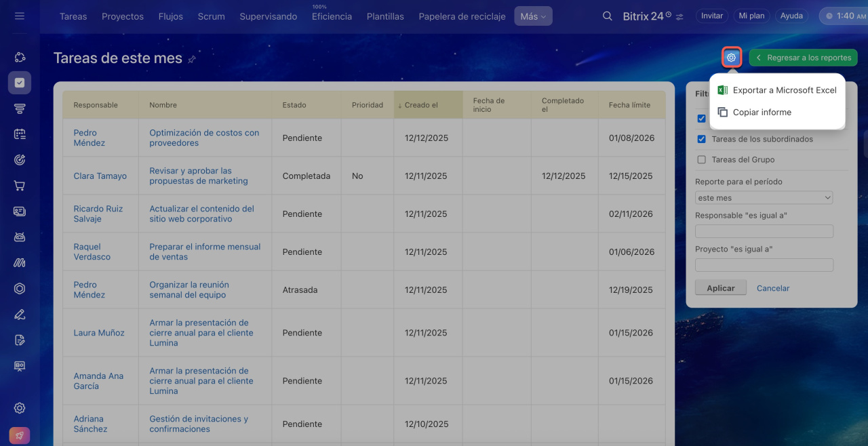Switch to the Proyectos tab

click(x=122, y=16)
